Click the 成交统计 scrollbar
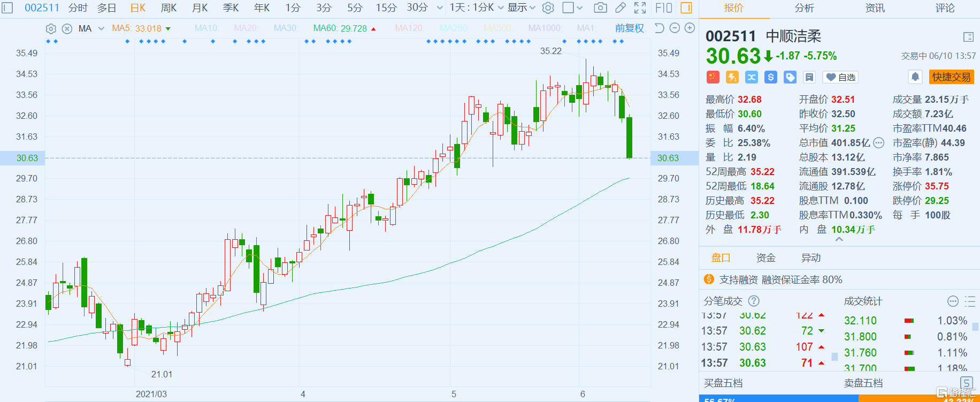 tap(976, 327)
